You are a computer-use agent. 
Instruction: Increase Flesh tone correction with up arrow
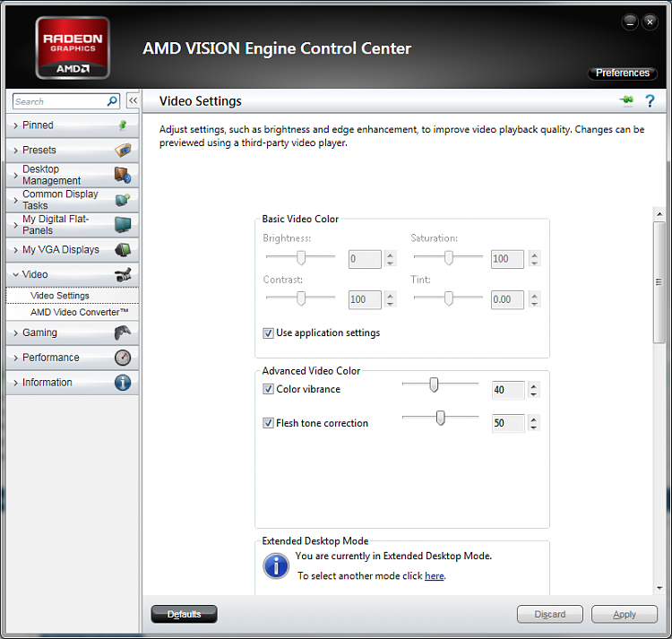[x=534, y=419]
